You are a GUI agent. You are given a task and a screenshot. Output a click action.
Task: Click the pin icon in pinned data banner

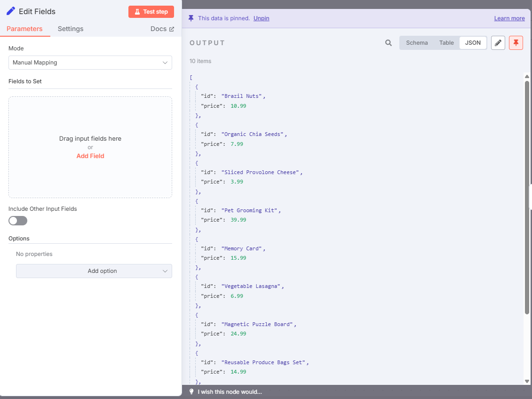click(x=191, y=18)
